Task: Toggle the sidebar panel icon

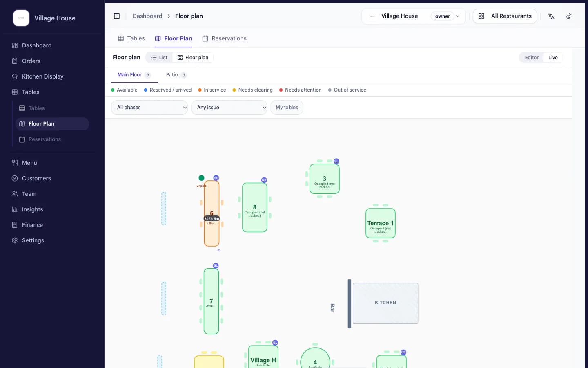Action: 117,16
